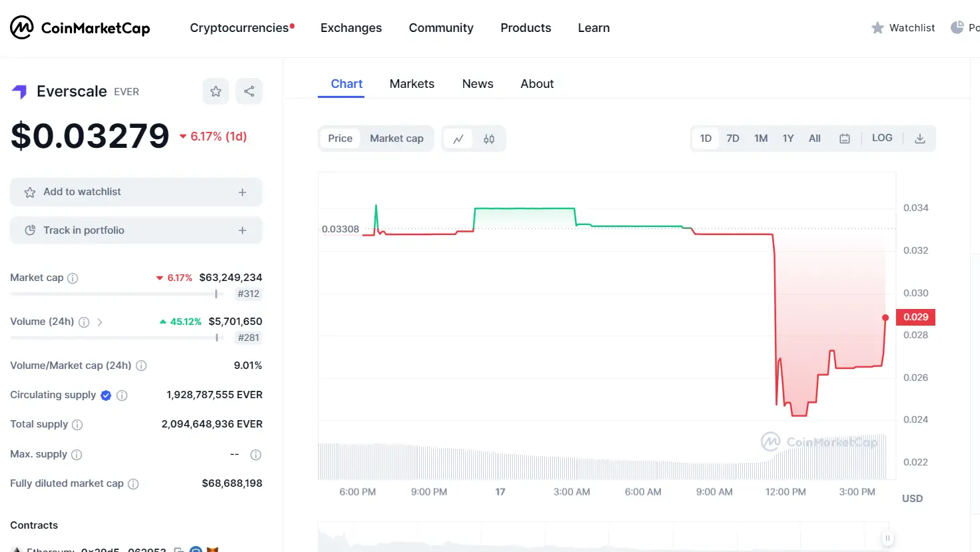Screen dimensions: 980x552
Task: Click $68,688,198 fully diluted value
Action: click(x=232, y=483)
